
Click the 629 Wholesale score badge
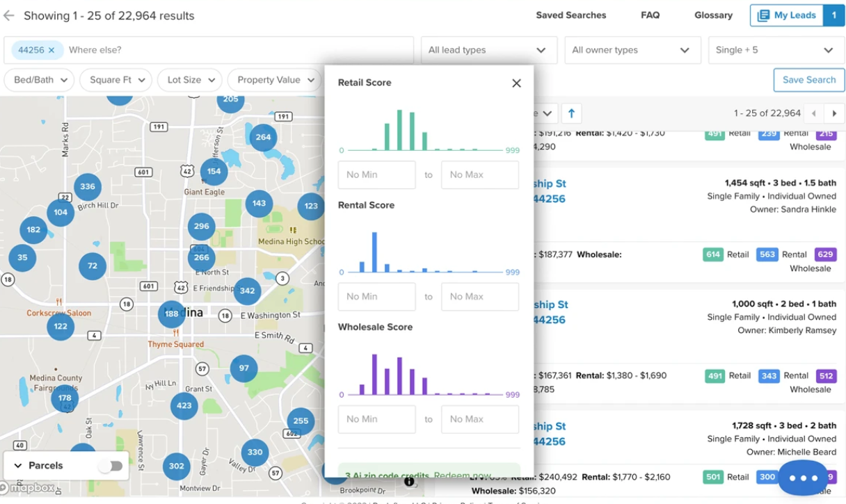click(x=826, y=255)
